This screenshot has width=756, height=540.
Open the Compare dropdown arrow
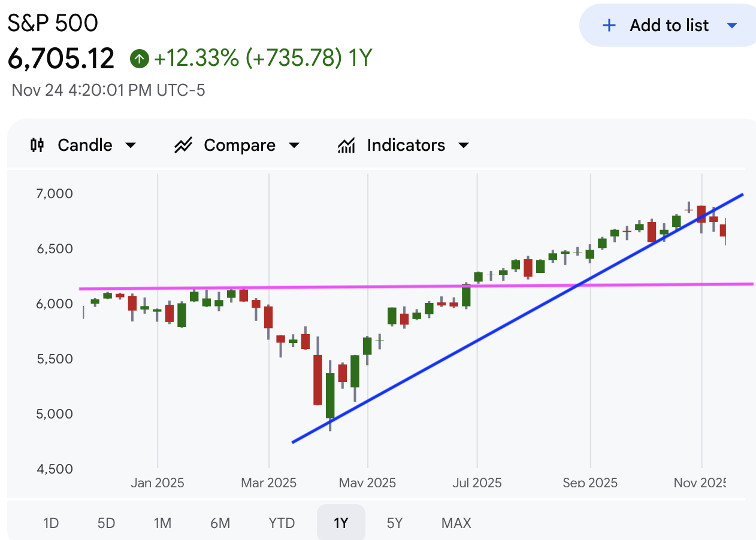(294, 145)
